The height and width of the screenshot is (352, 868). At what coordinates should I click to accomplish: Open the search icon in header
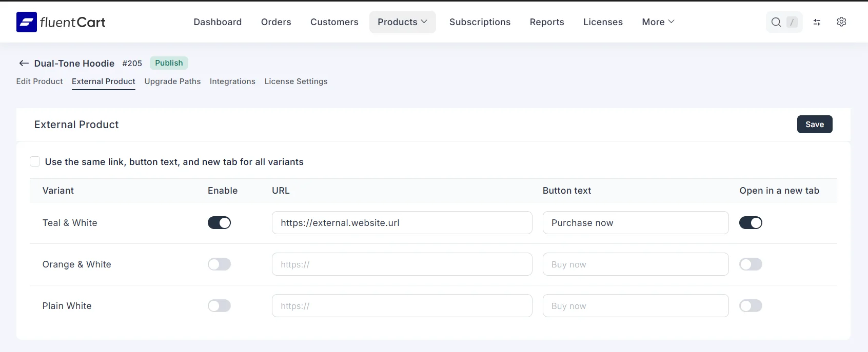(776, 22)
